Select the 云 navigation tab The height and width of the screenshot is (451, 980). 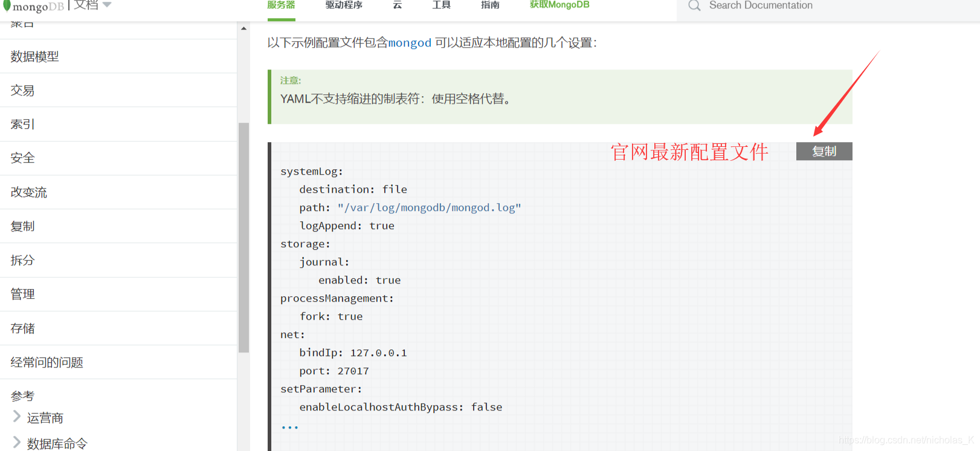(397, 5)
